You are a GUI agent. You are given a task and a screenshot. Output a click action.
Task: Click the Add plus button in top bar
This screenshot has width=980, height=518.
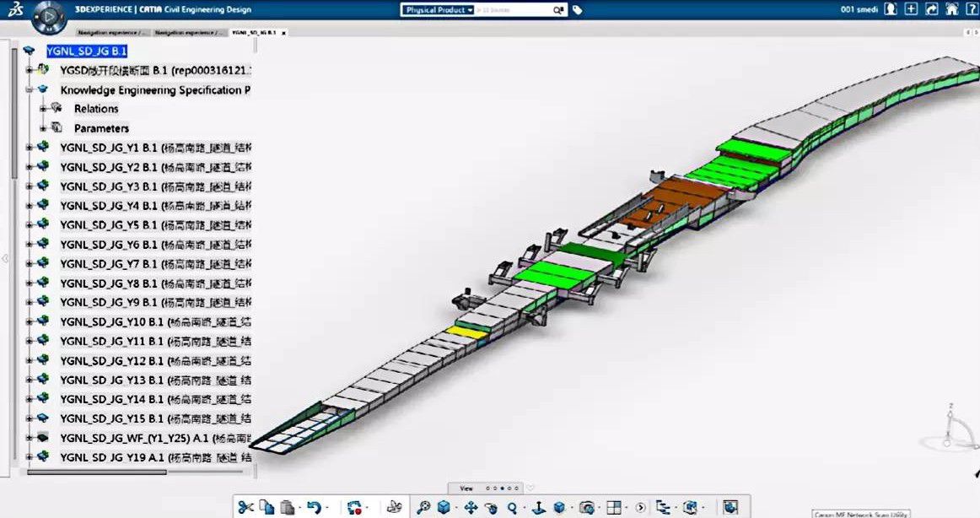(911, 9)
